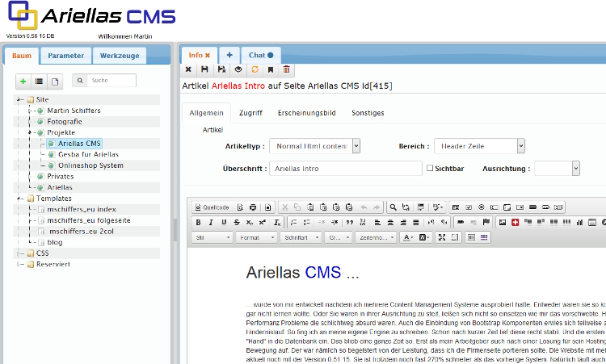Switch to the Erscheinungsbild tab
This screenshot has height=364, width=606.
[x=306, y=113]
